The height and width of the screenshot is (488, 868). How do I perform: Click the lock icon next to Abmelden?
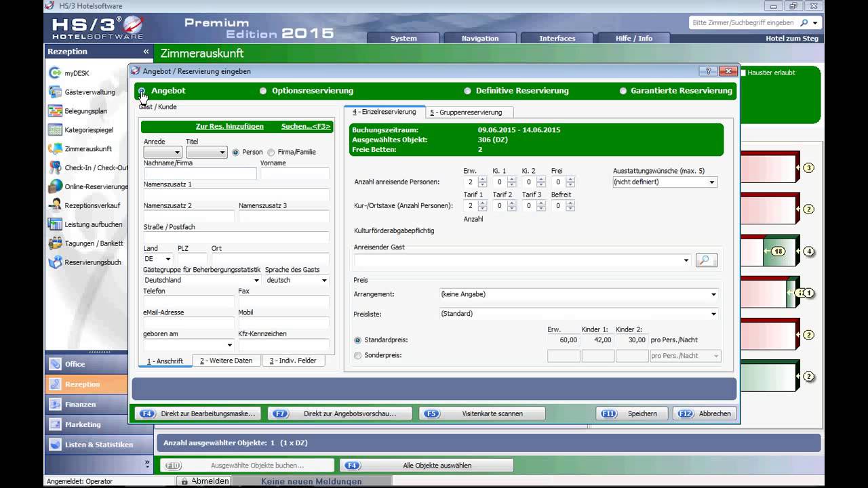click(x=184, y=481)
